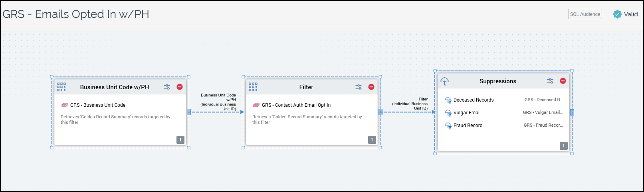The width and height of the screenshot is (644, 192).
Task: Click the audience title GRS - Emails Opted In
Action: [x=76, y=14]
